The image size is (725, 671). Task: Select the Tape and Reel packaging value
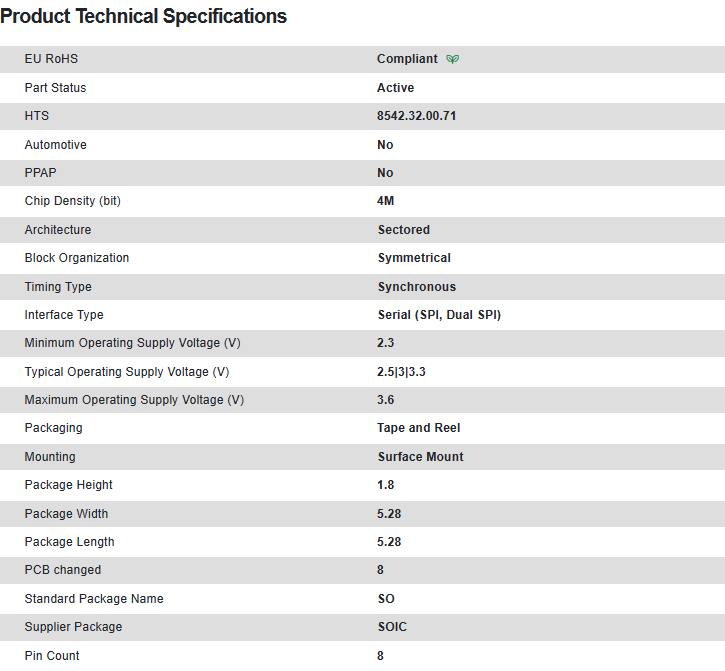pos(419,428)
